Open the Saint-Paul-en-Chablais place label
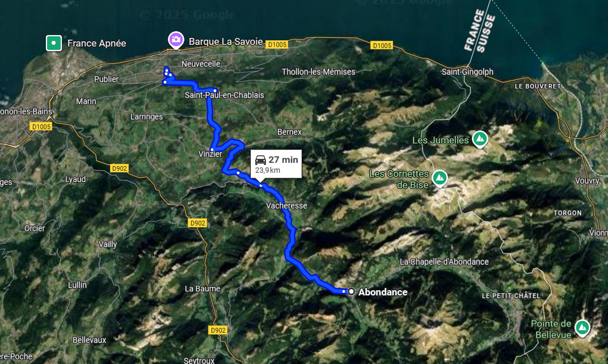Screen dimensions: 608x364 (x=224, y=95)
